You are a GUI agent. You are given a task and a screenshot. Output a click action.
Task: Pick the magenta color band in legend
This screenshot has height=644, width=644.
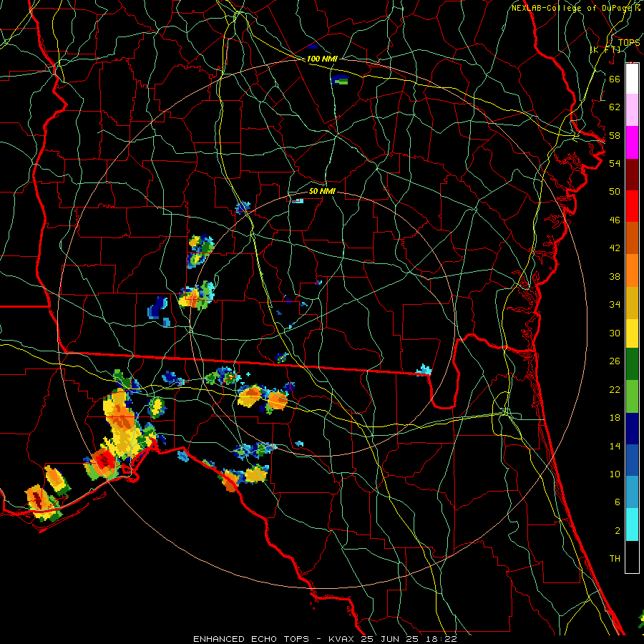tap(632, 142)
